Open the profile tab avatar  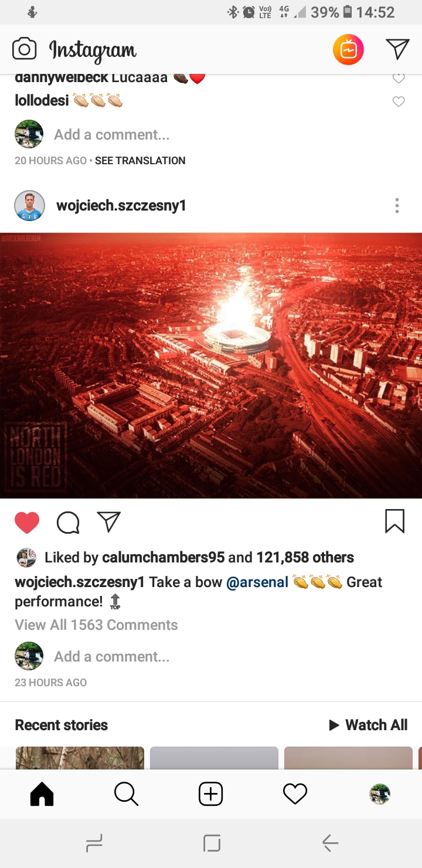coord(380,794)
